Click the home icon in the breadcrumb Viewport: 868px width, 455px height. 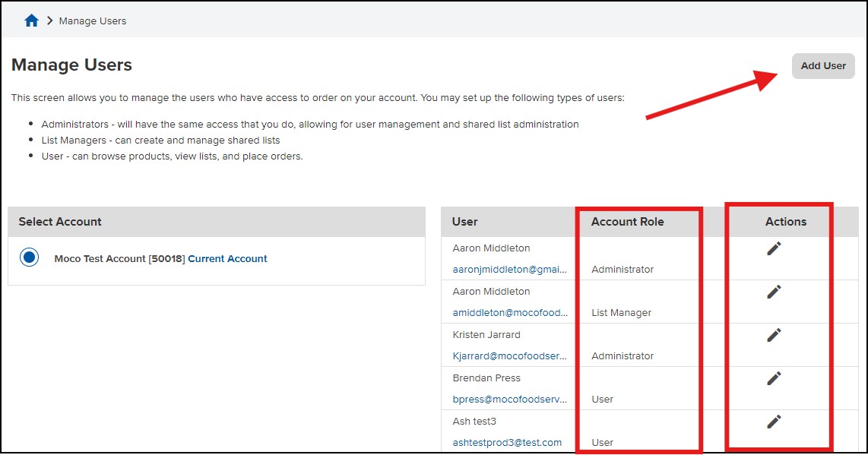coord(30,20)
